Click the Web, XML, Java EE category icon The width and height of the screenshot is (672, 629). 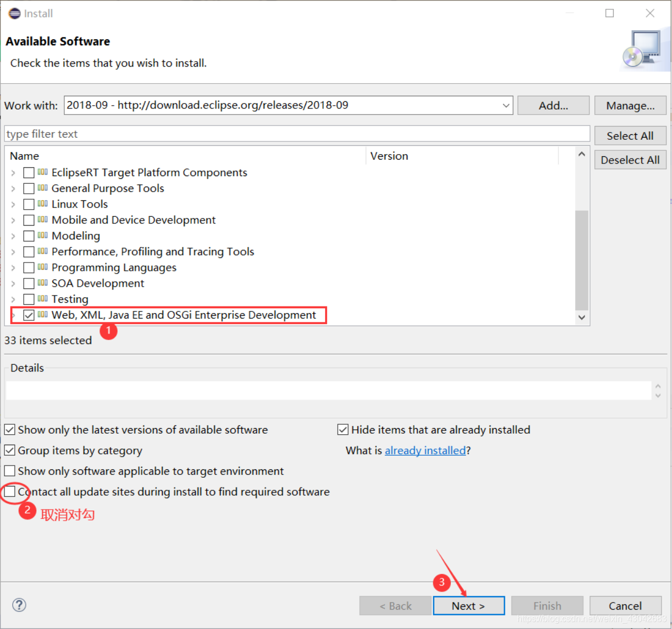pyautogui.click(x=43, y=315)
